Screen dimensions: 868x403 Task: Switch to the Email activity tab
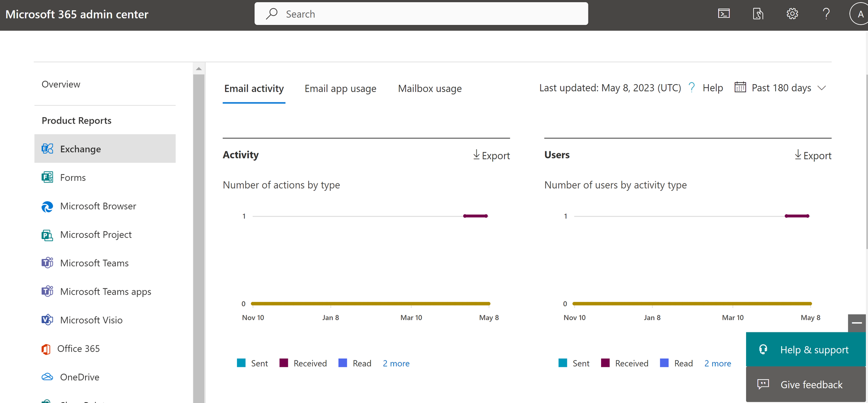[x=254, y=88]
